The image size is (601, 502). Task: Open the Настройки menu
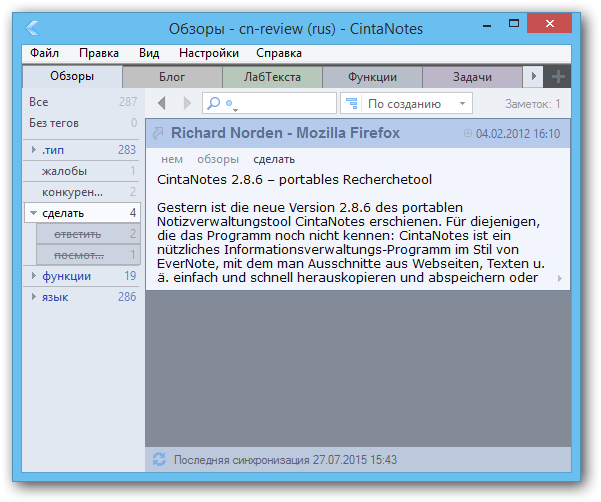click(209, 53)
